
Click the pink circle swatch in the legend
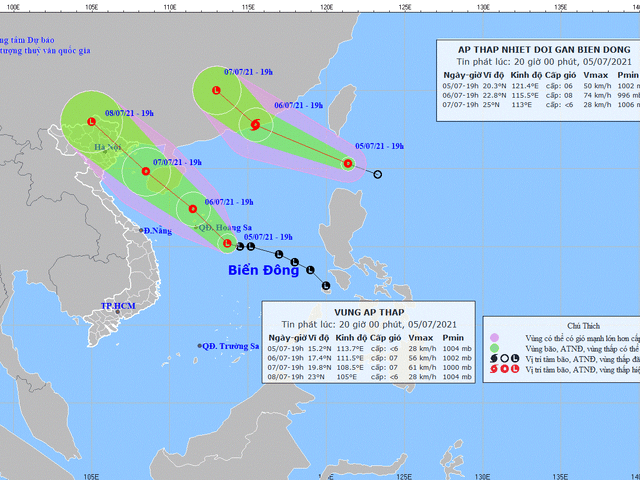pos(493,337)
